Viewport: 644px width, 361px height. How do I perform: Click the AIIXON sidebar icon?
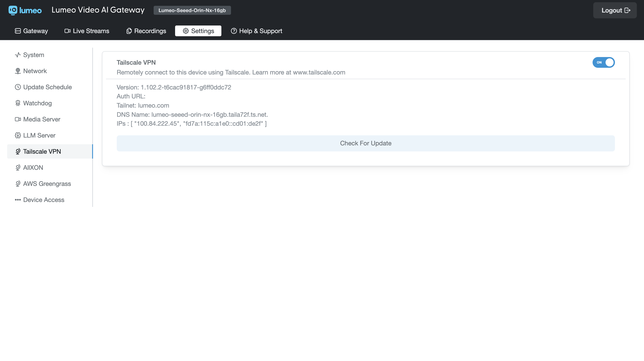tap(18, 168)
